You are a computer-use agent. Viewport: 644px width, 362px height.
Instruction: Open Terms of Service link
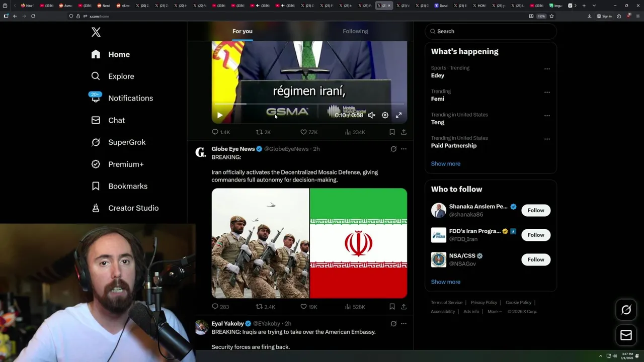pyautogui.click(x=446, y=303)
